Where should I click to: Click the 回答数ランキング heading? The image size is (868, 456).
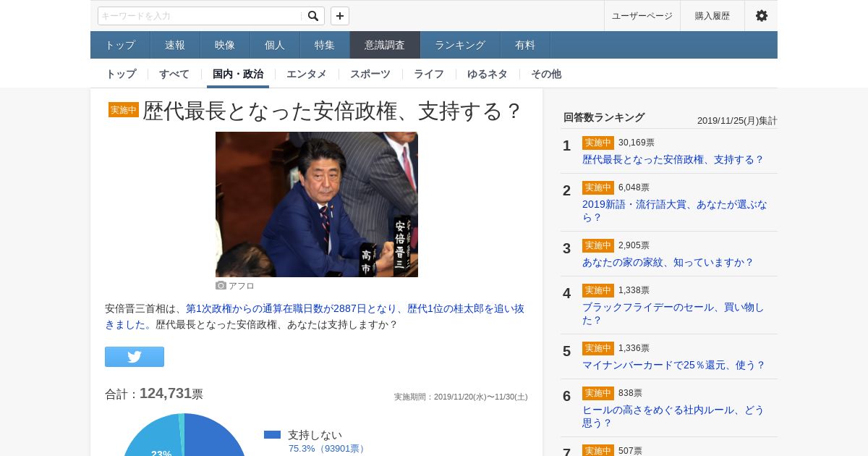(x=604, y=117)
